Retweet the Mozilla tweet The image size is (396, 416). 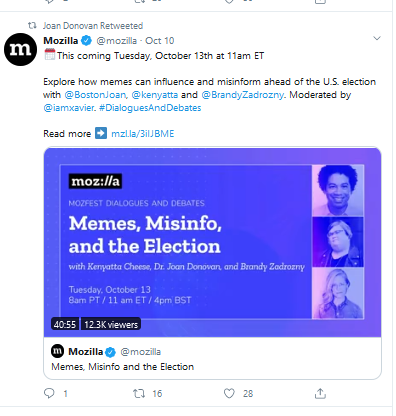tap(139, 393)
